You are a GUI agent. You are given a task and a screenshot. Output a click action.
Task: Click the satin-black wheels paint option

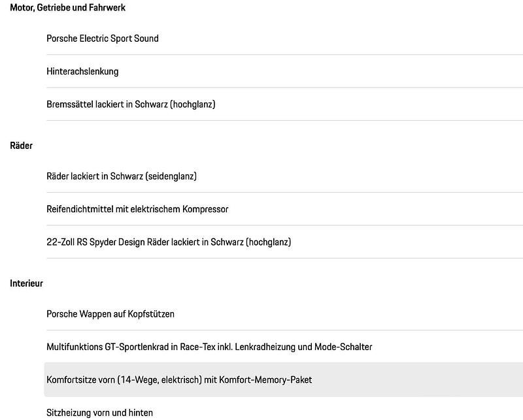122,176
